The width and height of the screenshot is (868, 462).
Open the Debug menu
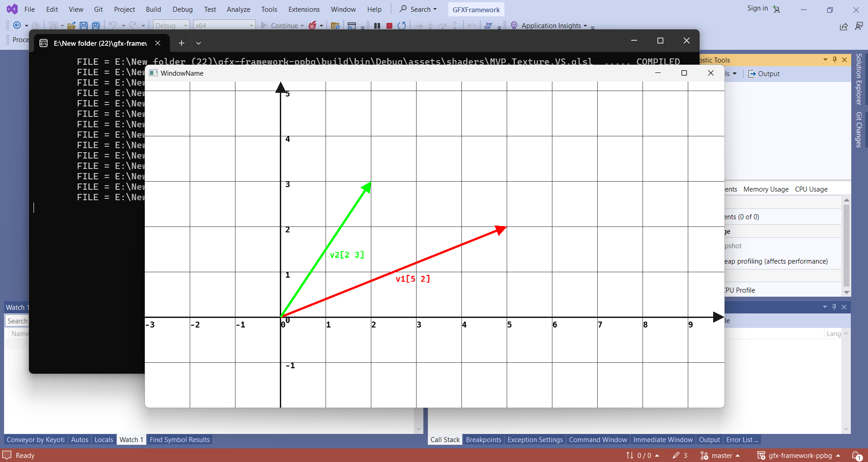(x=182, y=10)
